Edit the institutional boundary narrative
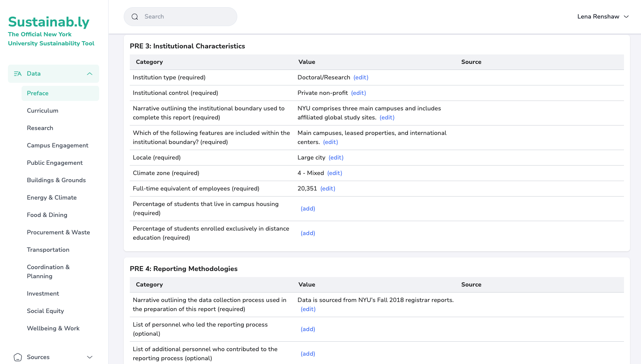Screen dimensions: 641x364 pyautogui.click(x=387, y=118)
